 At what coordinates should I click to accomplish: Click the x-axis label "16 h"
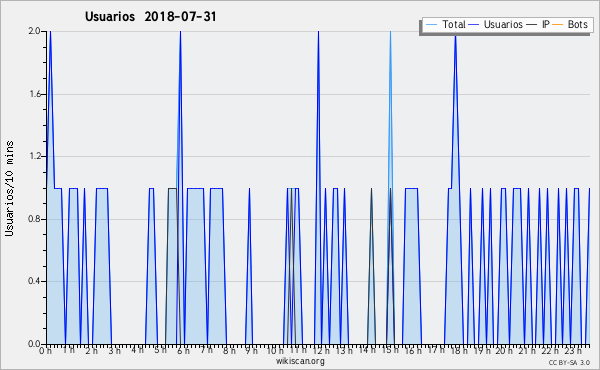pyautogui.click(x=413, y=351)
